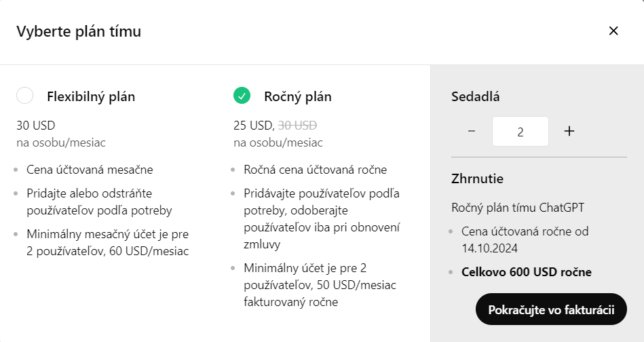Click the Ročný plán label text

tap(298, 96)
